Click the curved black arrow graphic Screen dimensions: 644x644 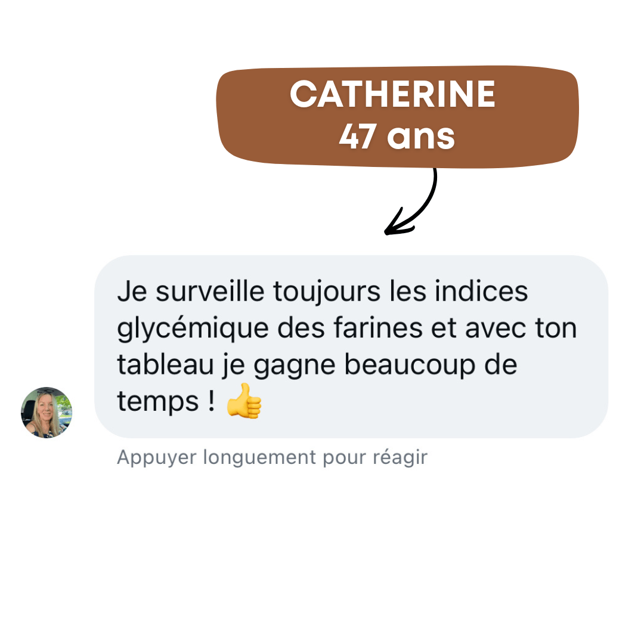coord(411,202)
